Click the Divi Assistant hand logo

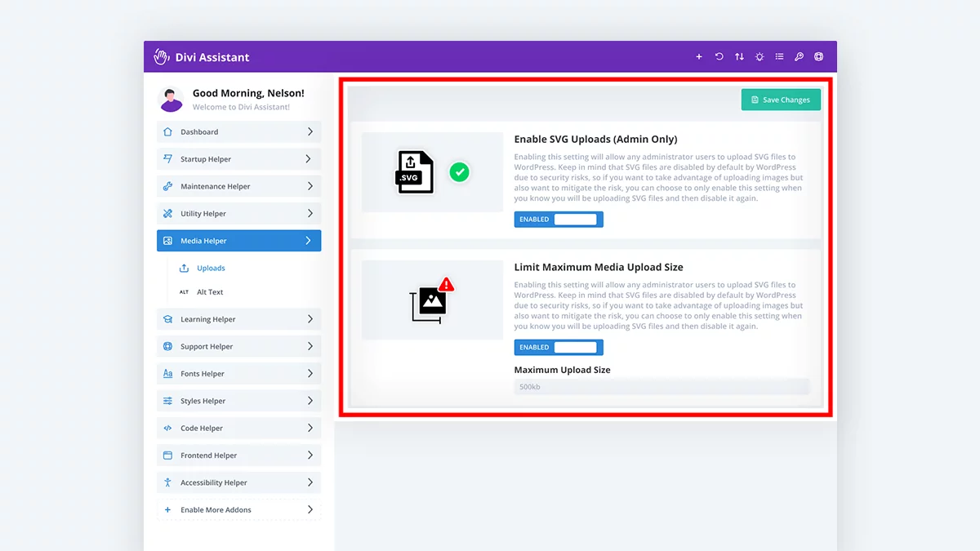[x=162, y=57]
